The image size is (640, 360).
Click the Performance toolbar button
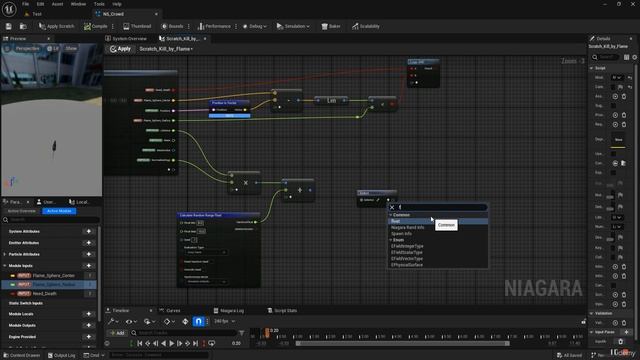pyautogui.click(x=214, y=26)
